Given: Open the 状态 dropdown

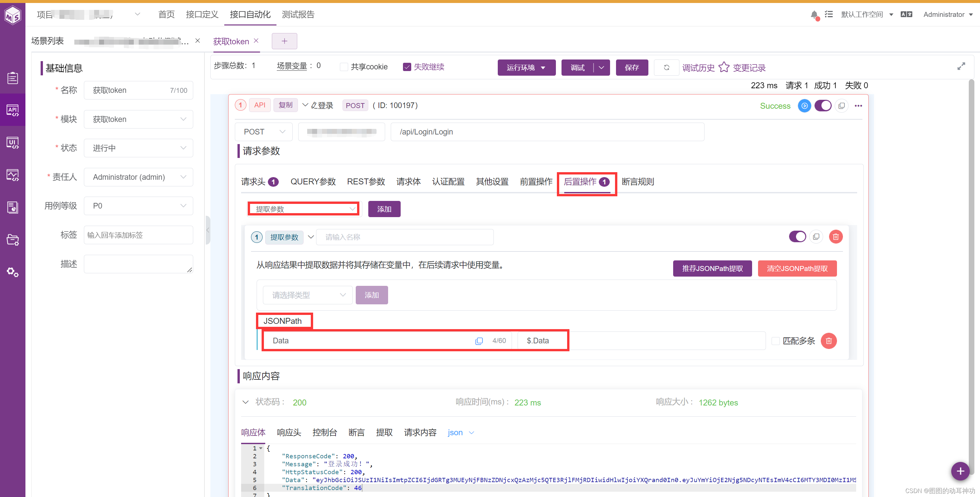Looking at the screenshot, I should [138, 148].
